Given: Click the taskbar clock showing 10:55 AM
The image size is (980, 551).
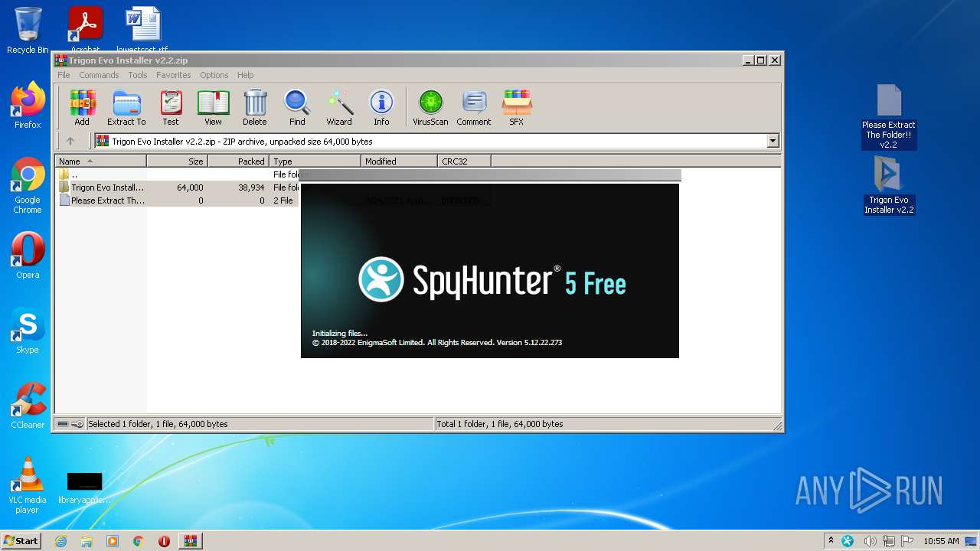Looking at the screenshot, I should point(941,541).
